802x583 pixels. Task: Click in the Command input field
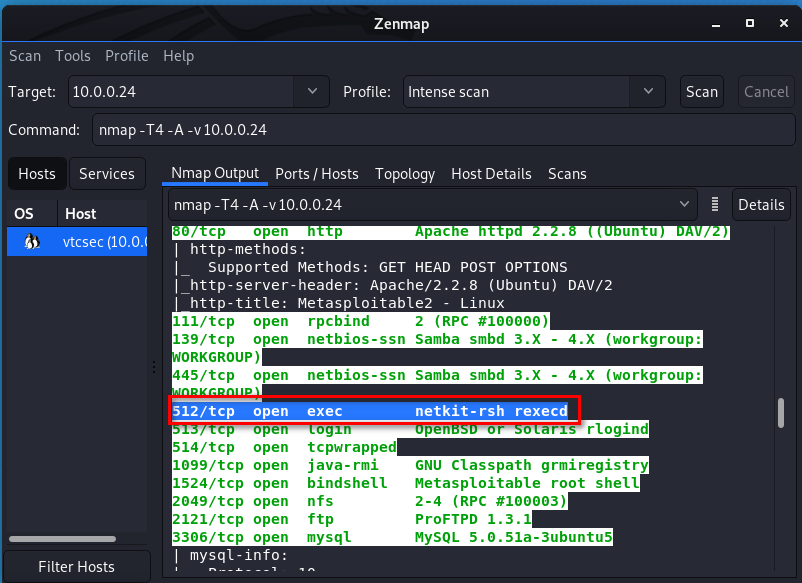pos(443,130)
